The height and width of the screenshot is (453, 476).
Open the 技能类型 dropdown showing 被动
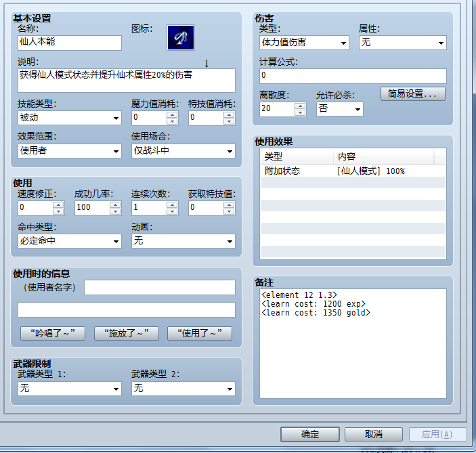coord(70,118)
